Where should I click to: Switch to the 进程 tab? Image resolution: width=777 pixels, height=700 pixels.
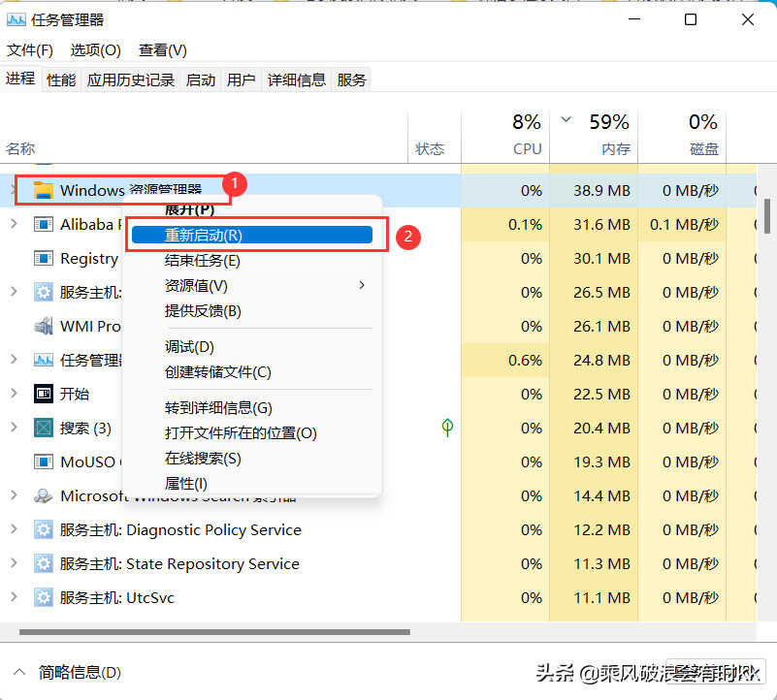coord(20,79)
